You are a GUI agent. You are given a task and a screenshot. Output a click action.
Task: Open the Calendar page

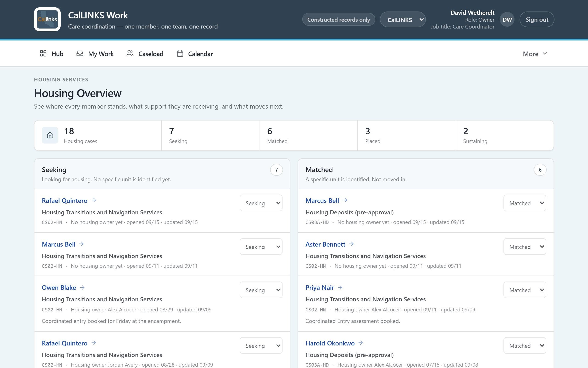point(195,54)
